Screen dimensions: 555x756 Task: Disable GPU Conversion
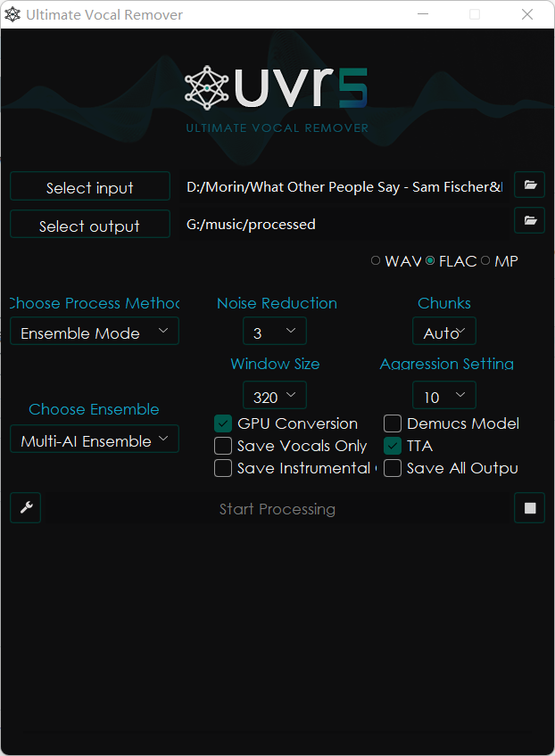[223, 423]
